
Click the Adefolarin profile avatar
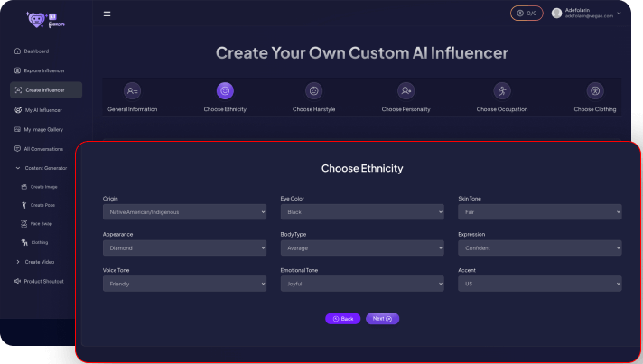556,14
